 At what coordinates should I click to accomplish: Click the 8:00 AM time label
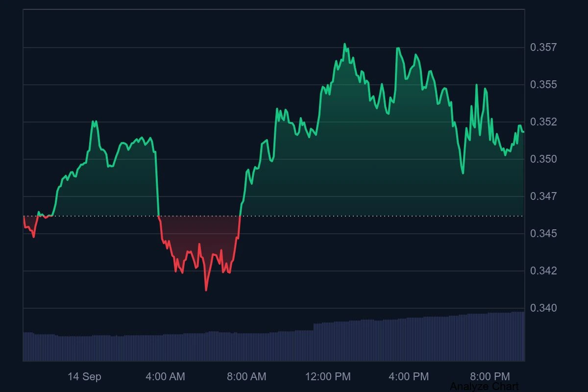(246, 377)
